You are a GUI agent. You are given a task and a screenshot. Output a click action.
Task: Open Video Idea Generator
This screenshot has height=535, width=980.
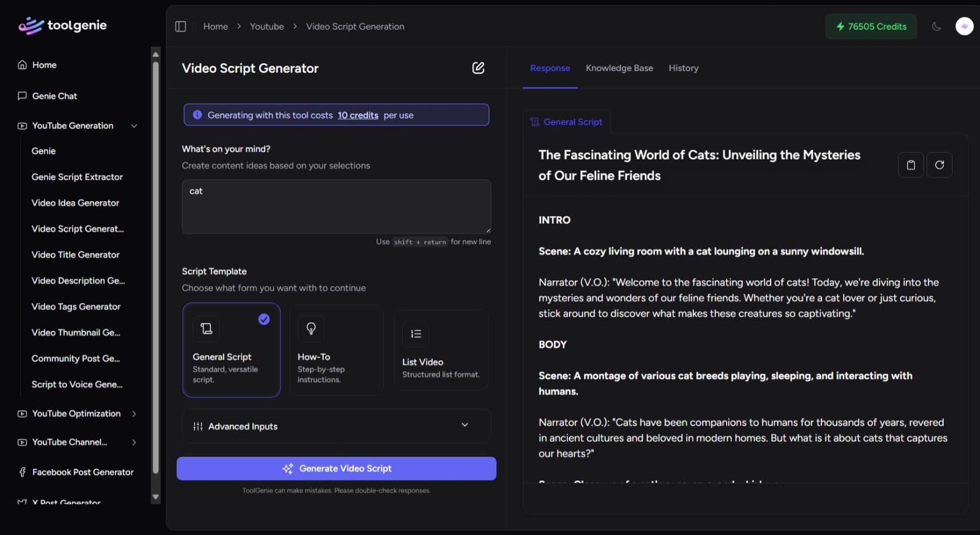(x=75, y=203)
